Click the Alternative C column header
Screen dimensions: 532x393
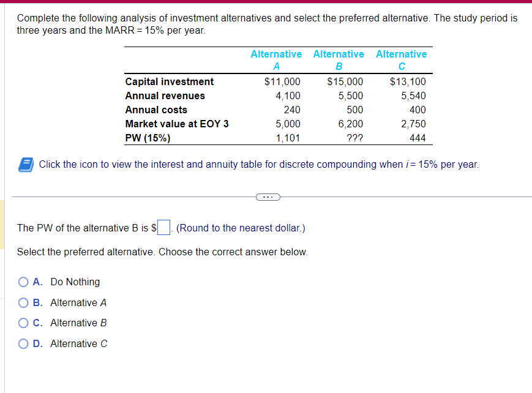point(401,59)
